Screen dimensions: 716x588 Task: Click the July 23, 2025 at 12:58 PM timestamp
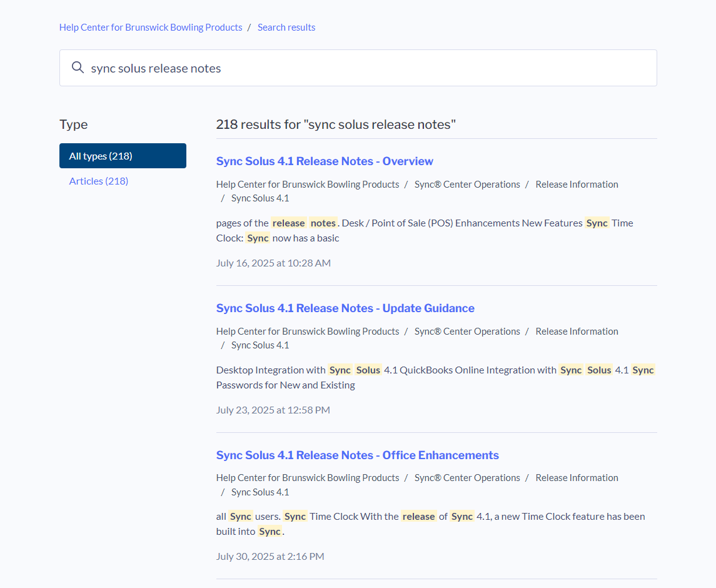pos(273,410)
